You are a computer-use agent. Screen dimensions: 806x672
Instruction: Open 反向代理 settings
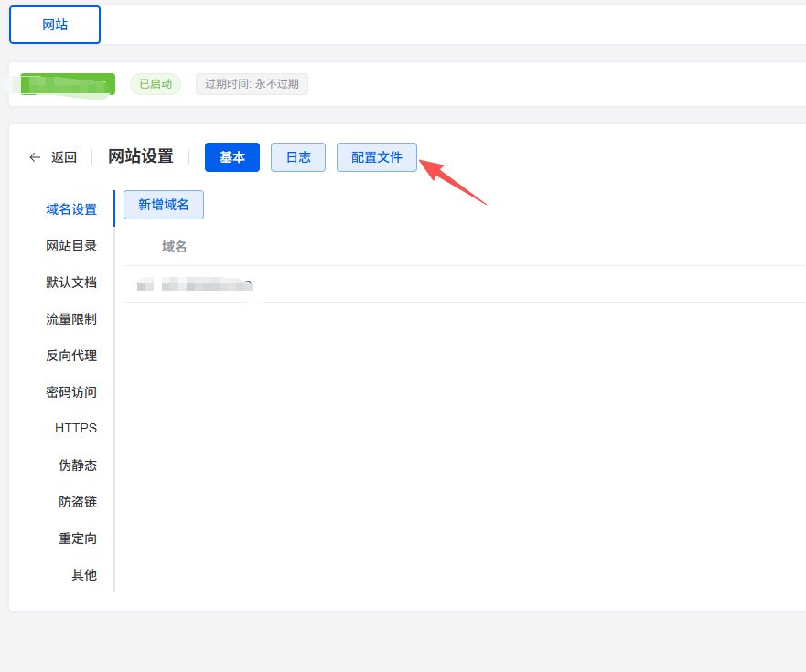coord(71,356)
